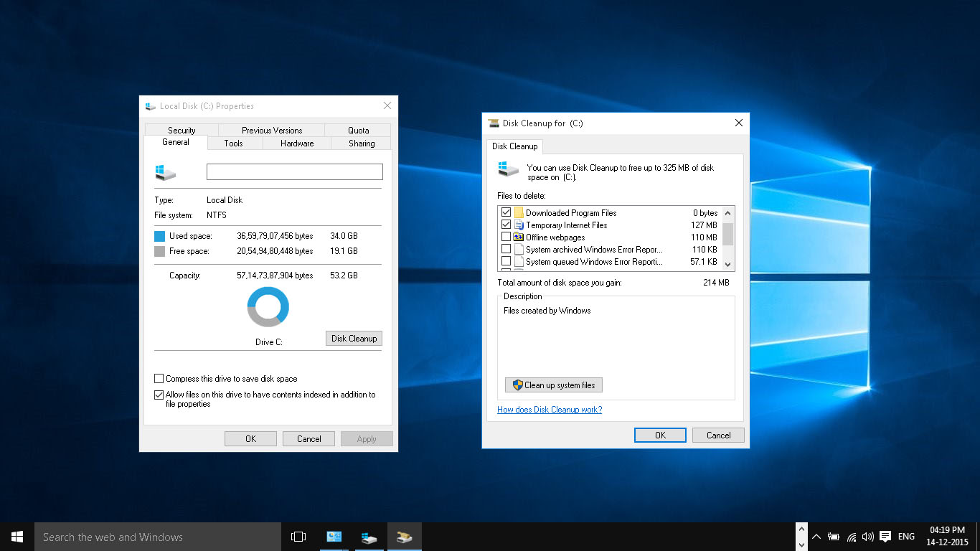This screenshot has height=551, width=980.
Task: Click the 34.0 GB used space value
Action: tap(344, 236)
